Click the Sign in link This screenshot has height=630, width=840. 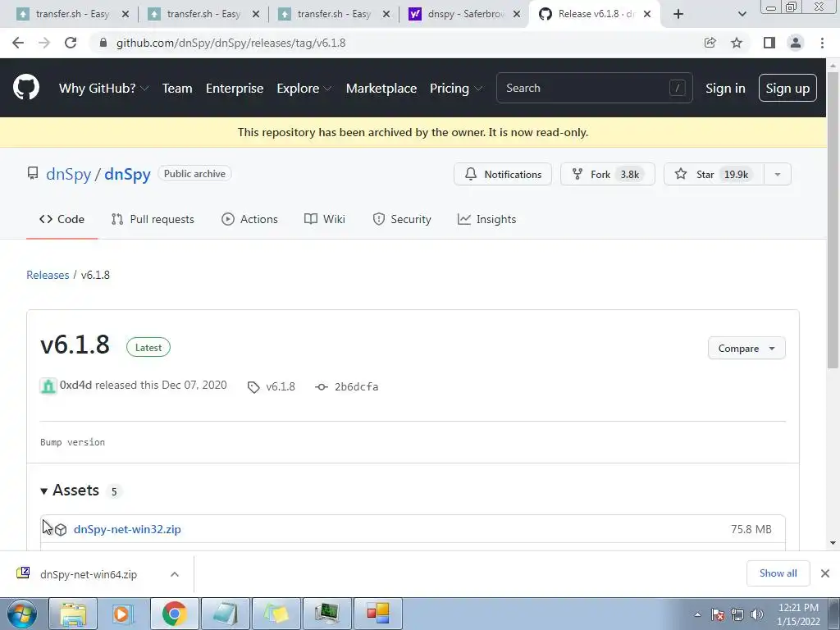pyautogui.click(x=725, y=89)
